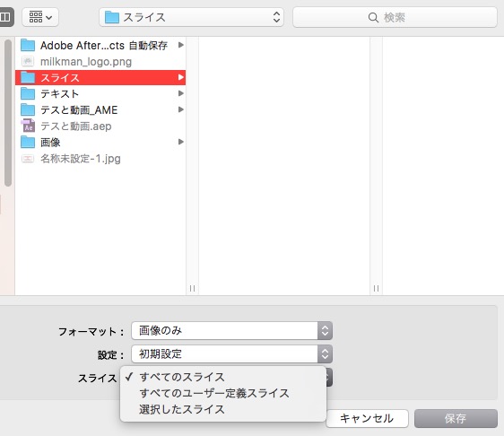Open the group-by grid view dropdown
Viewport: 504px width, 436px height.
(x=40, y=17)
